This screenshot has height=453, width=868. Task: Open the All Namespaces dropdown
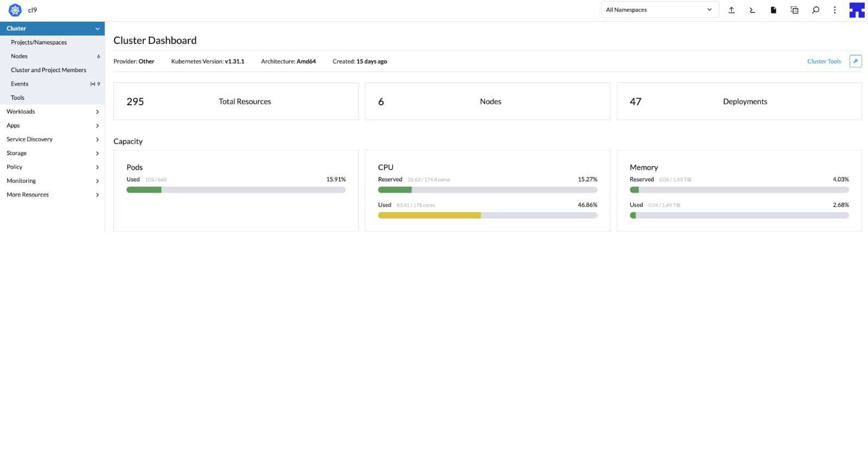tap(659, 10)
